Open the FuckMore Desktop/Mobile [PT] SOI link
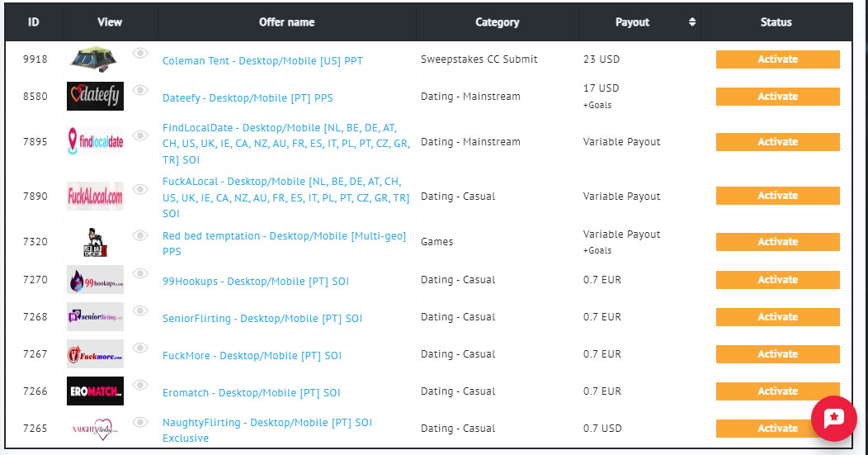This screenshot has height=455, width=868. point(252,356)
